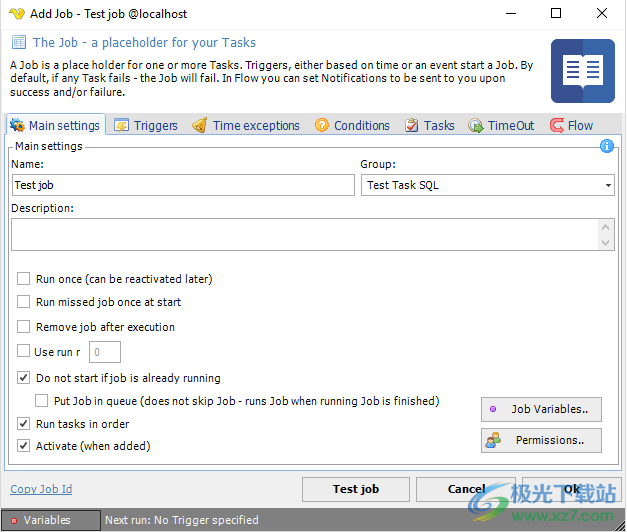Viewport: 627px width, 532px height.
Task: Click the blue info icon in Main settings
Action: pyautogui.click(x=607, y=146)
